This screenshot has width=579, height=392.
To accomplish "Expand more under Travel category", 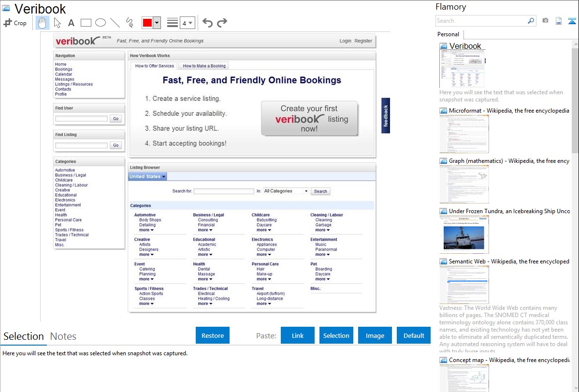I will pos(264,304).
